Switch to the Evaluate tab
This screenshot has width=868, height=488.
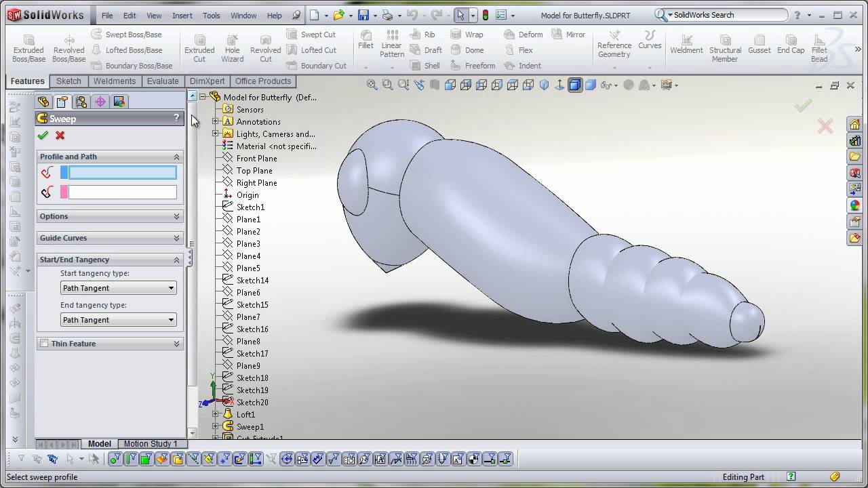coord(163,81)
